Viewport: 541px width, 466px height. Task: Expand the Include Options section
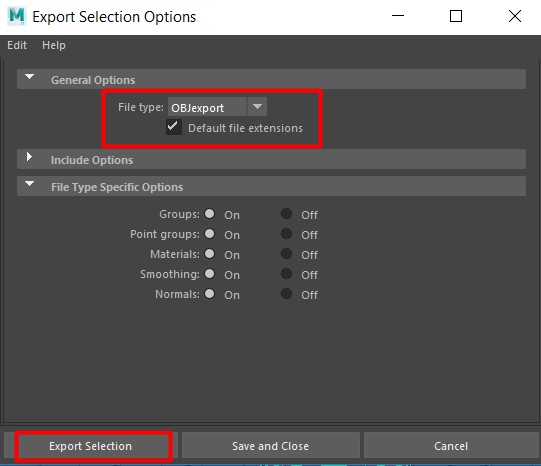point(29,157)
